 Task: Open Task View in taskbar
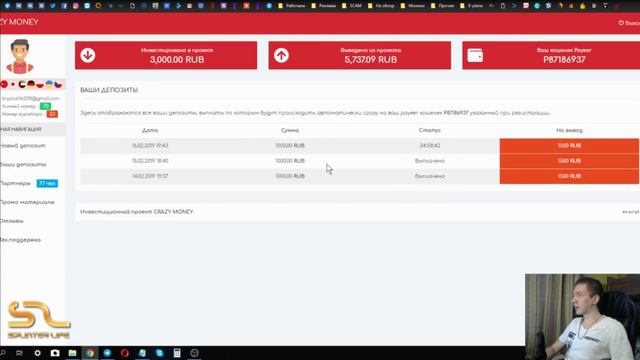(19, 353)
